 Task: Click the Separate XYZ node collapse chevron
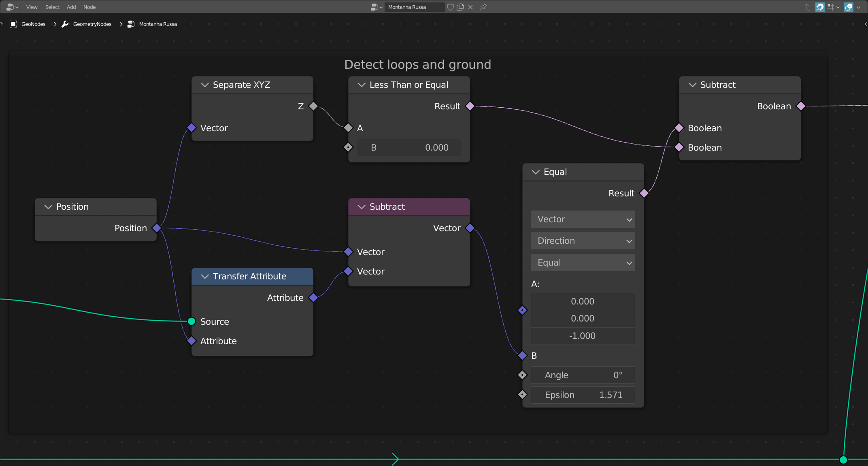coord(204,85)
